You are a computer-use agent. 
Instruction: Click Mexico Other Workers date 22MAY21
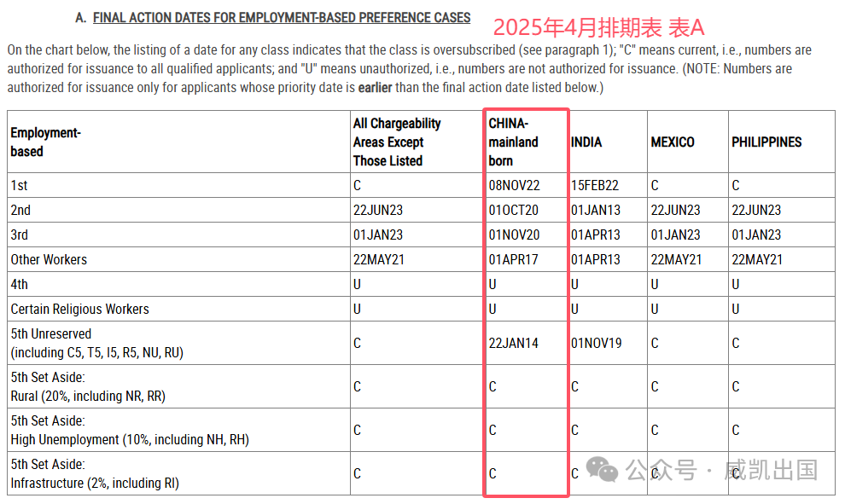(x=676, y=259)
